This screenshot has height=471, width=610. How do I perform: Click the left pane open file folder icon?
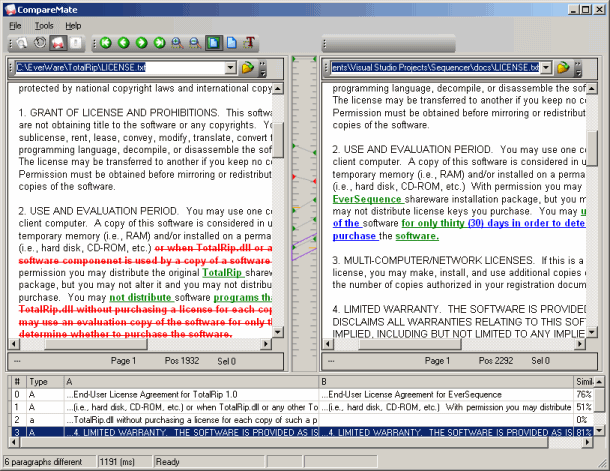tap(248, 68)
